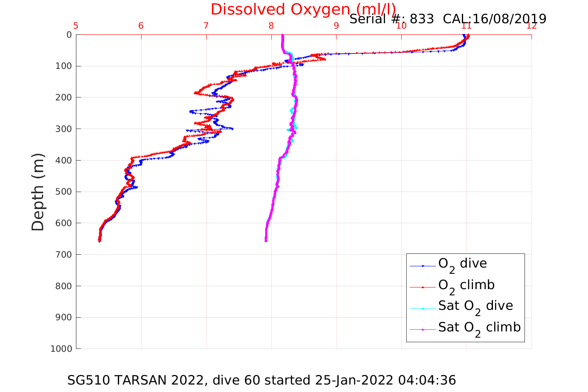Click the 'Serial #: 833 CAL:16/08/2019' text
This screenshot has width=588, height=392.
tap(448, 19)
